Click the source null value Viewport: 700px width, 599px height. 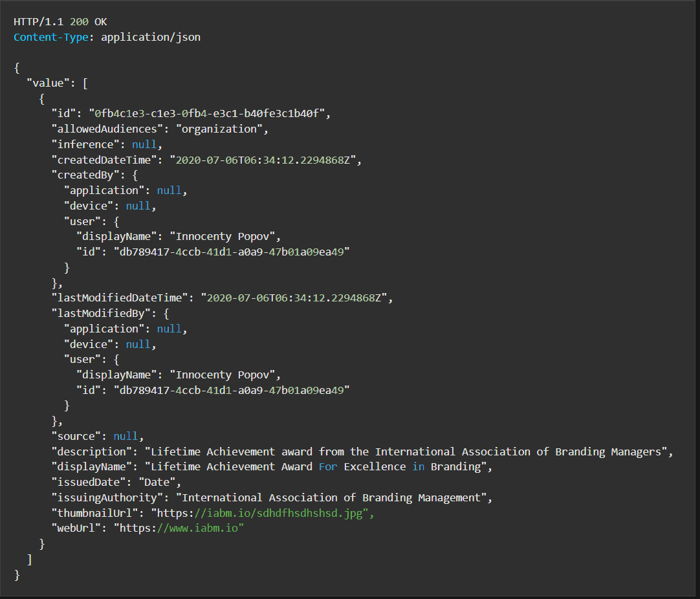pyautogui.click(x=126, y=437)
